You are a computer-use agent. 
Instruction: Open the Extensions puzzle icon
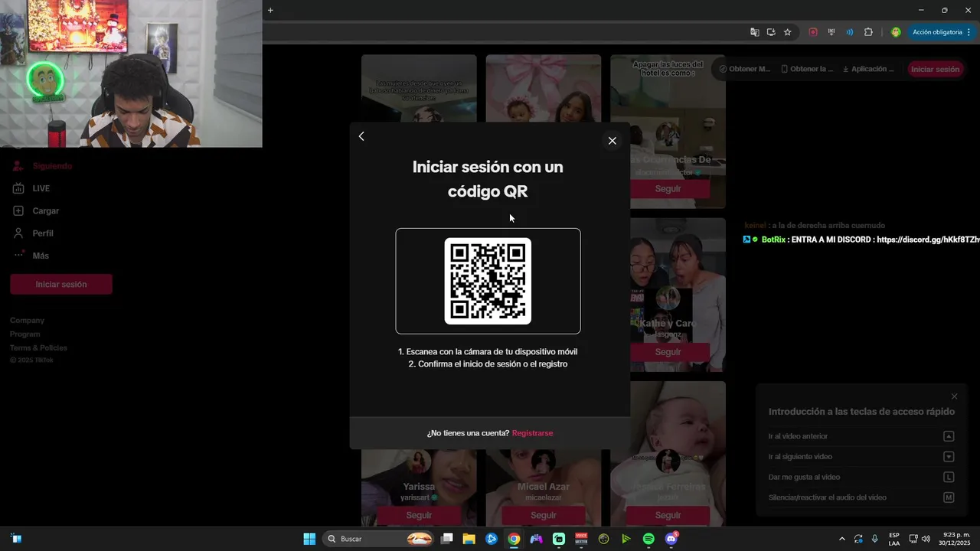click(868, 32)
